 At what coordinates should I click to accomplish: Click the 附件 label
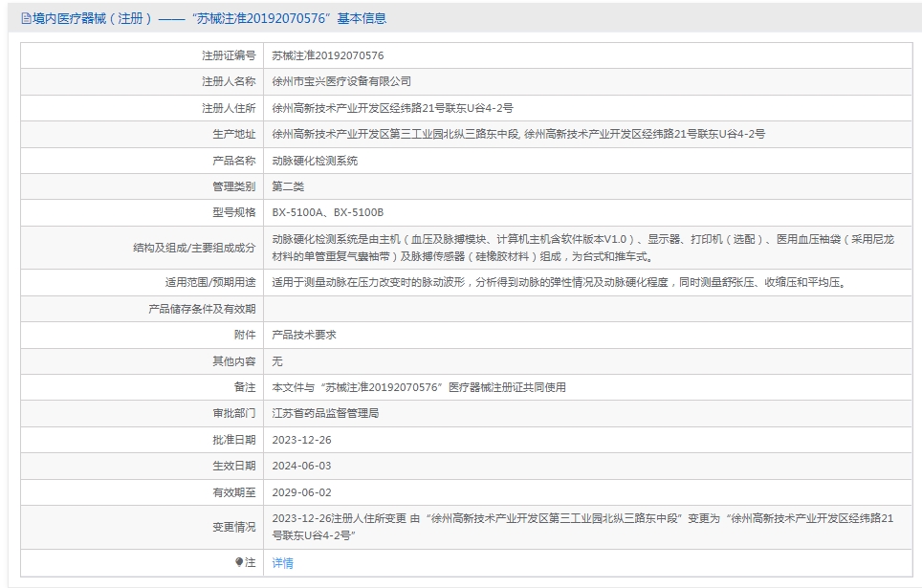tap(245, 336)
